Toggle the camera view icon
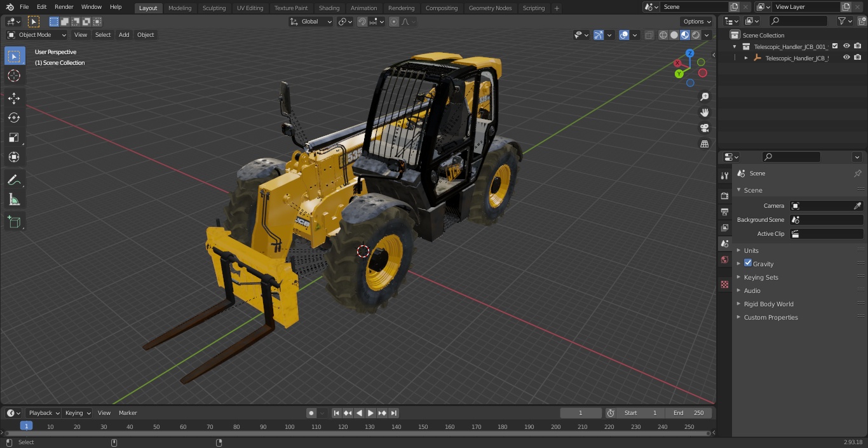This screenshot has width=868, height=448. pyautogui.click(x=704, y=128)
